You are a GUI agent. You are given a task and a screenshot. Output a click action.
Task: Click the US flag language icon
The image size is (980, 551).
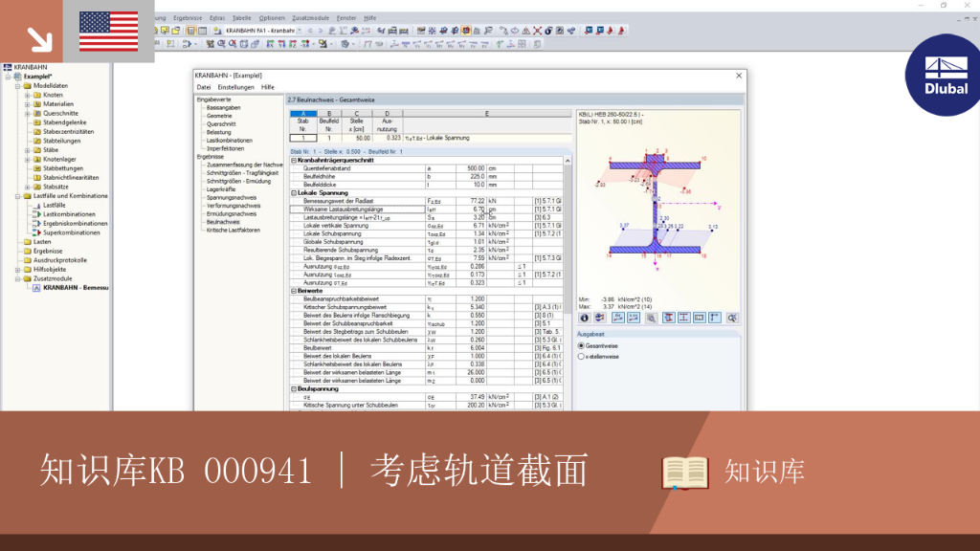click(x=109, y=32)
